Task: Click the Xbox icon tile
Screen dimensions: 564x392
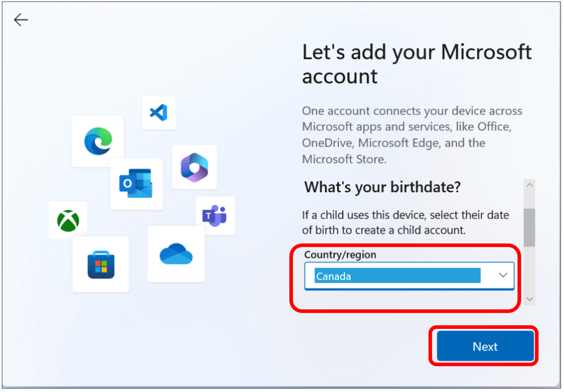Action: point(68,220)
